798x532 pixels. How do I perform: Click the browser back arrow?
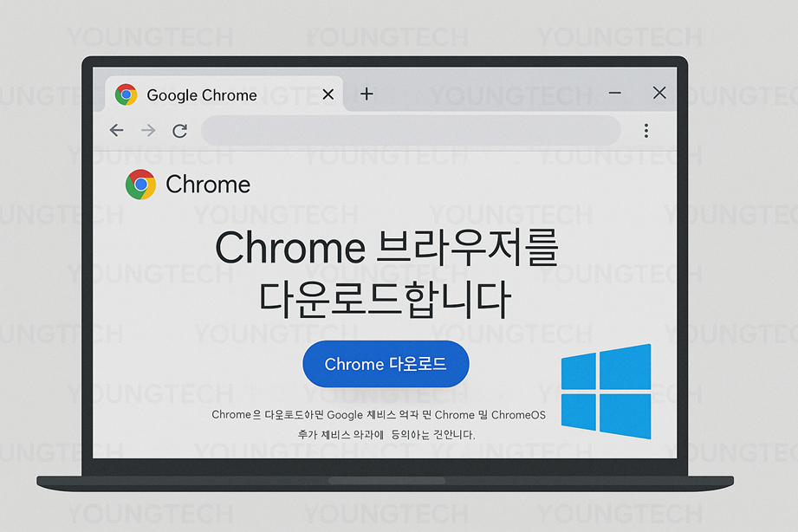tap(117, 130)
